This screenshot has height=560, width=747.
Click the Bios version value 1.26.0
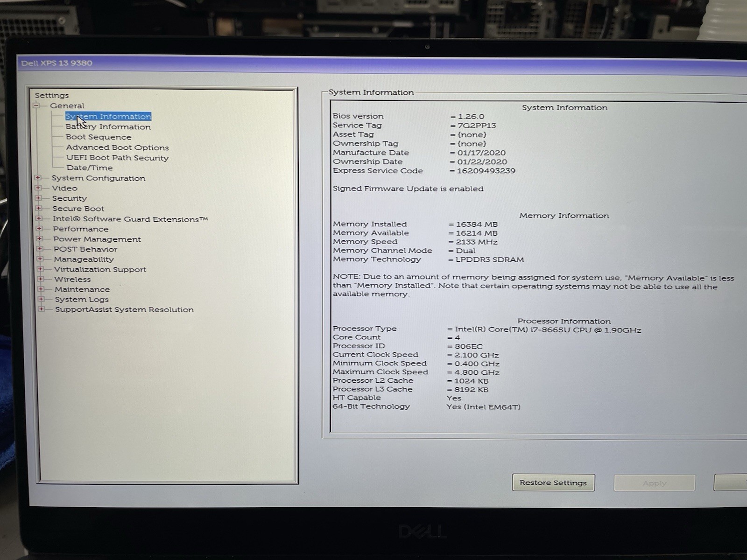pyautogui.click(x=471, y=116)
